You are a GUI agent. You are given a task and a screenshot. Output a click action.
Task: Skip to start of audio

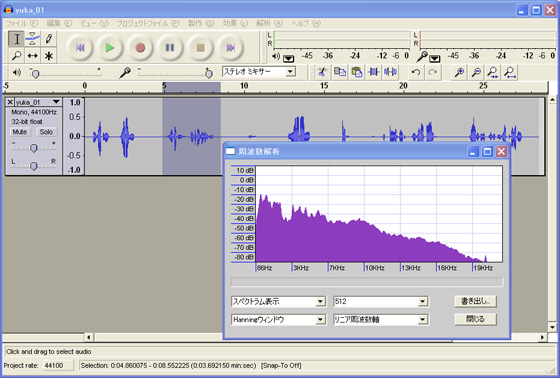click(80, 48)
